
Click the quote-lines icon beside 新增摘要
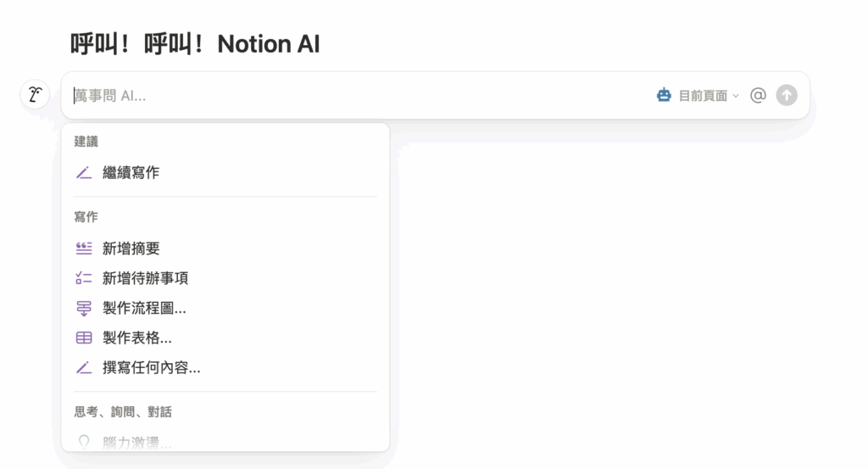[84, 248]
